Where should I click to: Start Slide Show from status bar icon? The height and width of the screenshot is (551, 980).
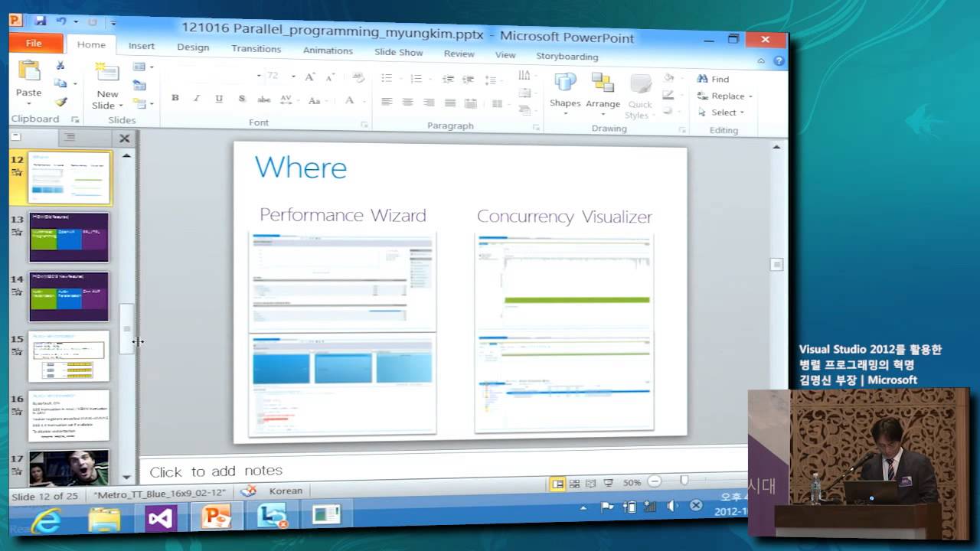(608, 483)
